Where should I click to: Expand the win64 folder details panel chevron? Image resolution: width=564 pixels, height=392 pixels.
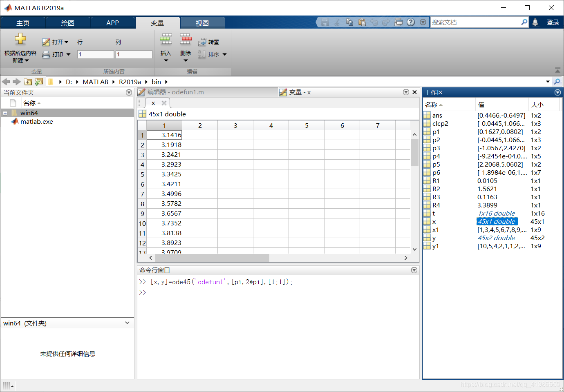[x=127, y=323]
